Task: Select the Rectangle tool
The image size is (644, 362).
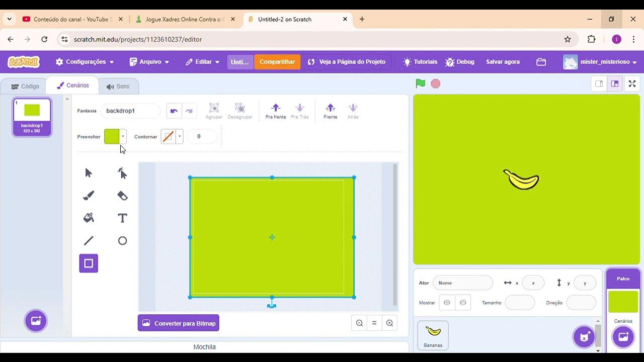Action: click(x=89, y=263)
